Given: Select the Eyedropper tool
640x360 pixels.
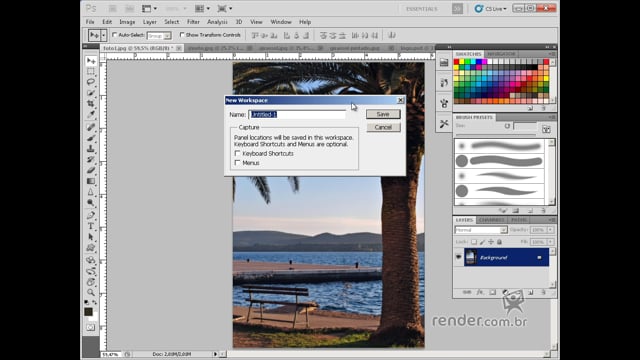Looking at the screenshot, I should pyautogui.click(x=91, y=114).
